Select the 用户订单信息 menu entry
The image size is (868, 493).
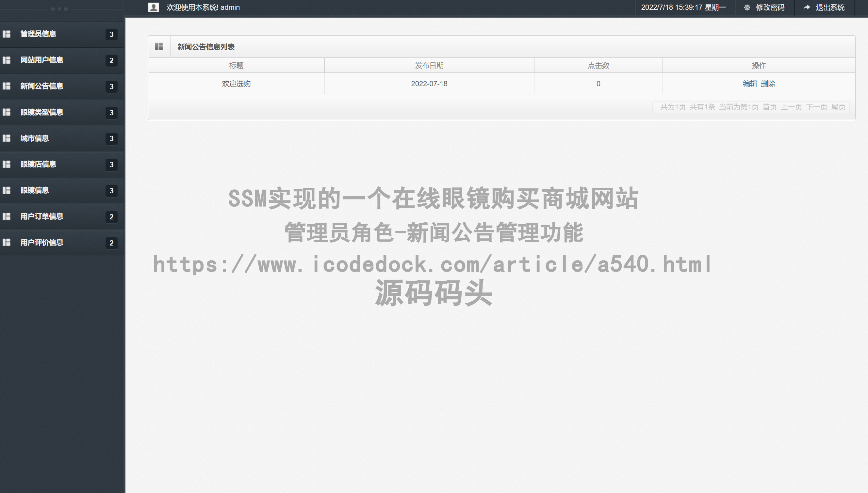[x=41, y=217]
